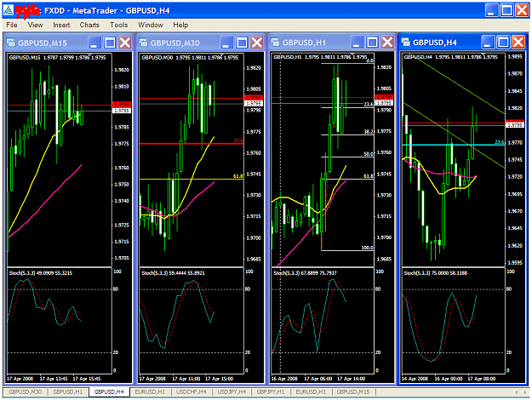The height and width of the screenshot is (400, 532).
Task: Click the GBPUSD,M30 chart window icon
Action: [144, 43]
